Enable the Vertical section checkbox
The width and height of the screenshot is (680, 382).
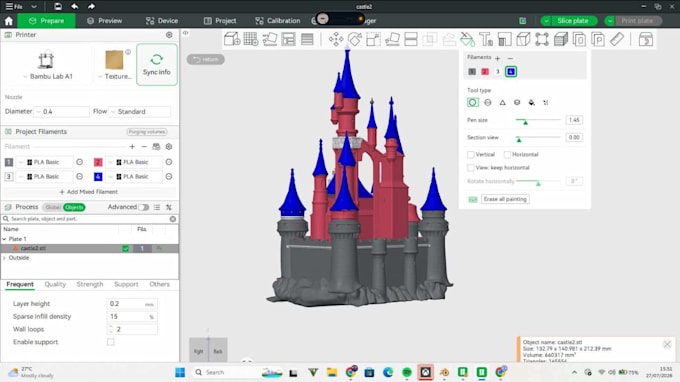pos(471,154)
